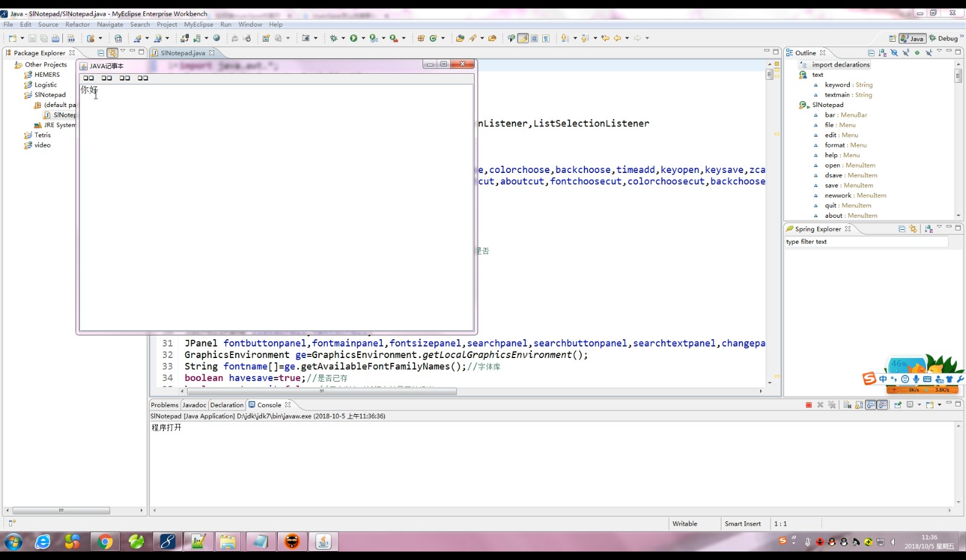Open Outline view menu triangle

pyautogui.click(x=939, y=51)
